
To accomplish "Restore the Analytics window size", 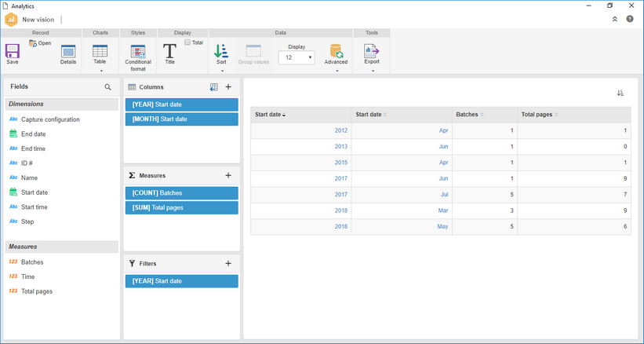I will coord(610,5).
